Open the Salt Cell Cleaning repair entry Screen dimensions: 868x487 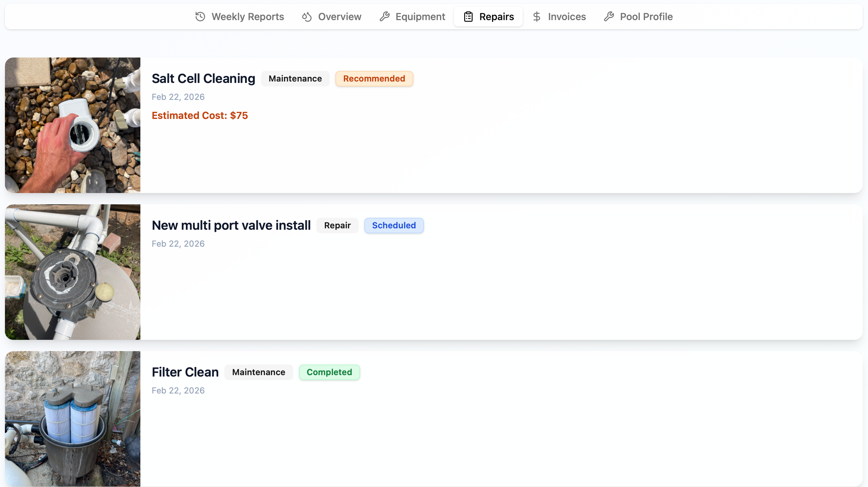pos(203,78)
